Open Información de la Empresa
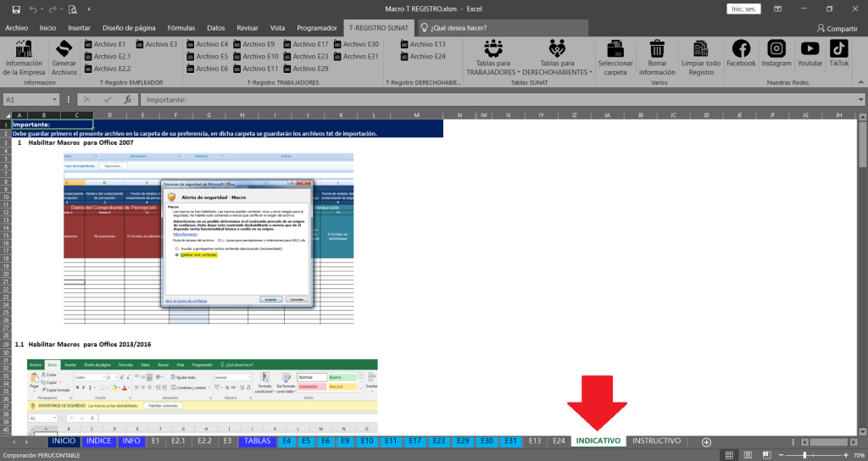This screenshot has height=461, width=868. (x=23, y=58)
